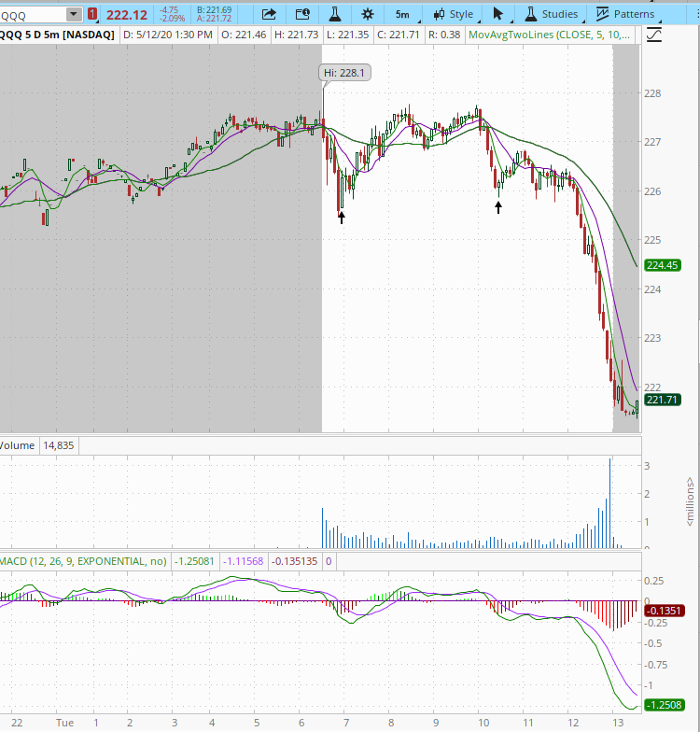Click the MovAvgTwoLines study label
The image size is (700, 732).
point(550,35)
